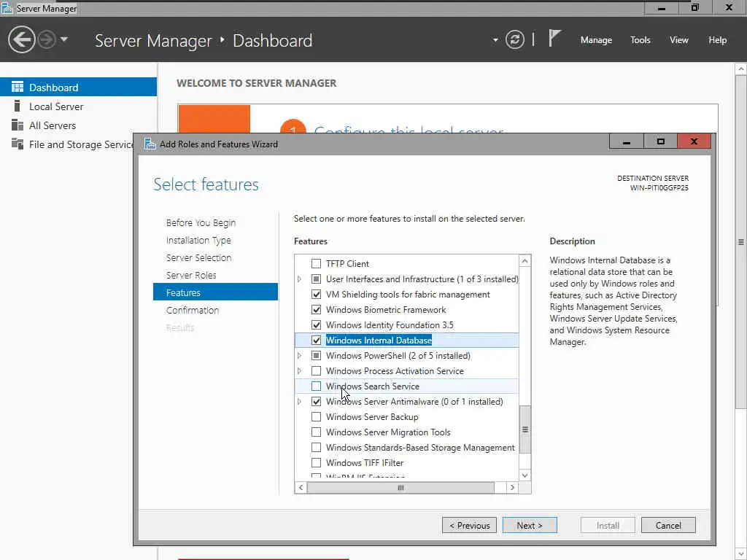The image size is (747, 560).
Task: Click the features list scroll-up arrow
Action: point(525,260)
